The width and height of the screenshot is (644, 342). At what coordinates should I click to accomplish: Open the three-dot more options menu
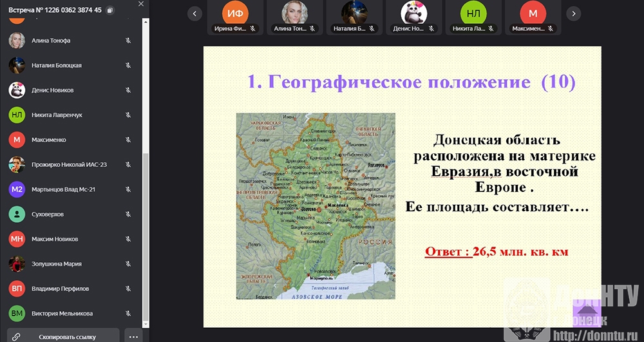point(133,336)
